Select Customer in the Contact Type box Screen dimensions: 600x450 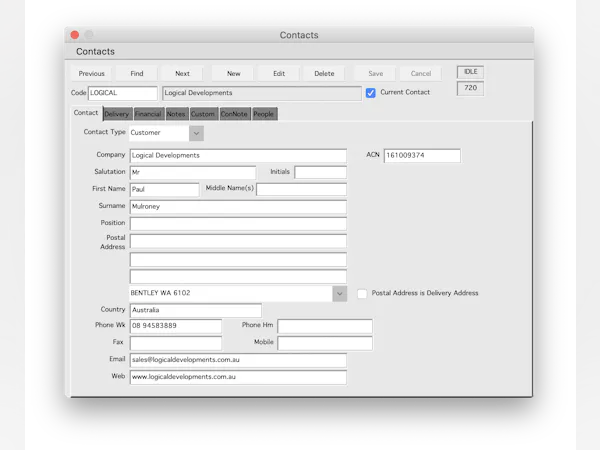tap(159, 133)
